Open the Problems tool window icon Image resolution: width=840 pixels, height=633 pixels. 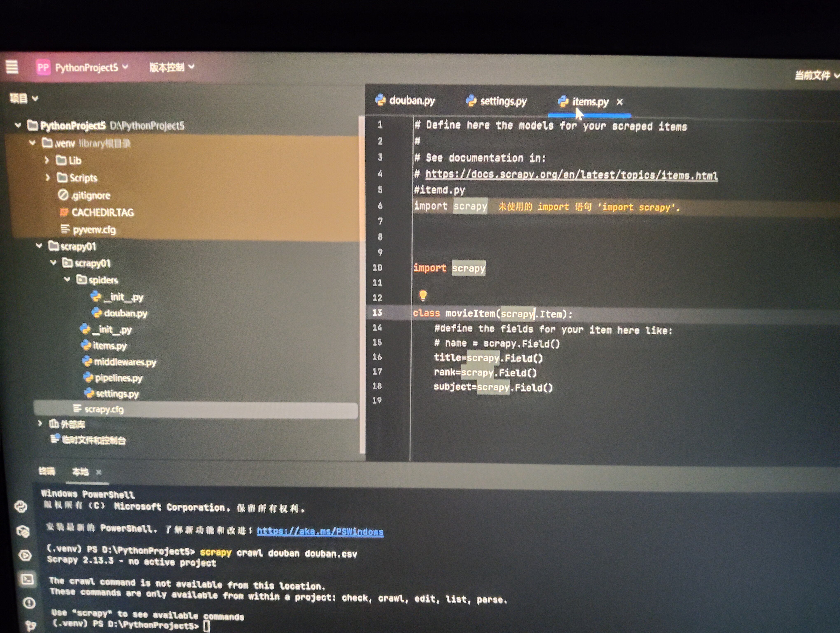[x=29, y=603]
